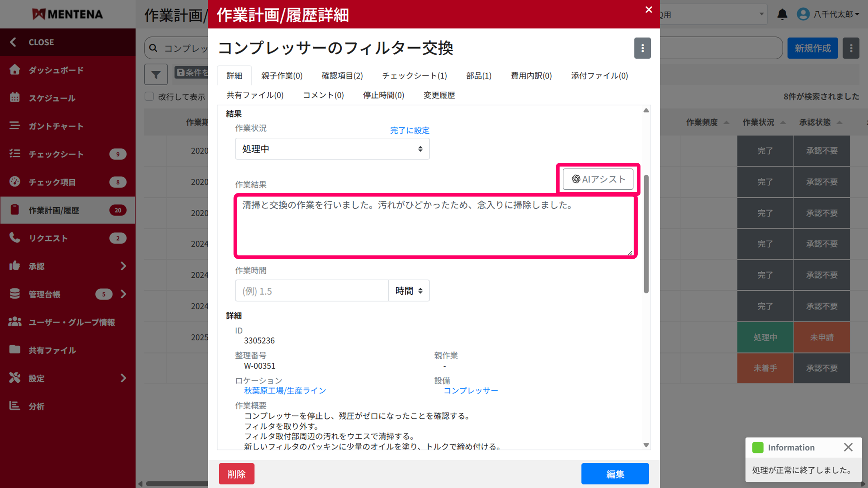This screenshot has width=868, height=488.
Task: Open Gantt chart from the sidebar
Action: click(56, 126)
